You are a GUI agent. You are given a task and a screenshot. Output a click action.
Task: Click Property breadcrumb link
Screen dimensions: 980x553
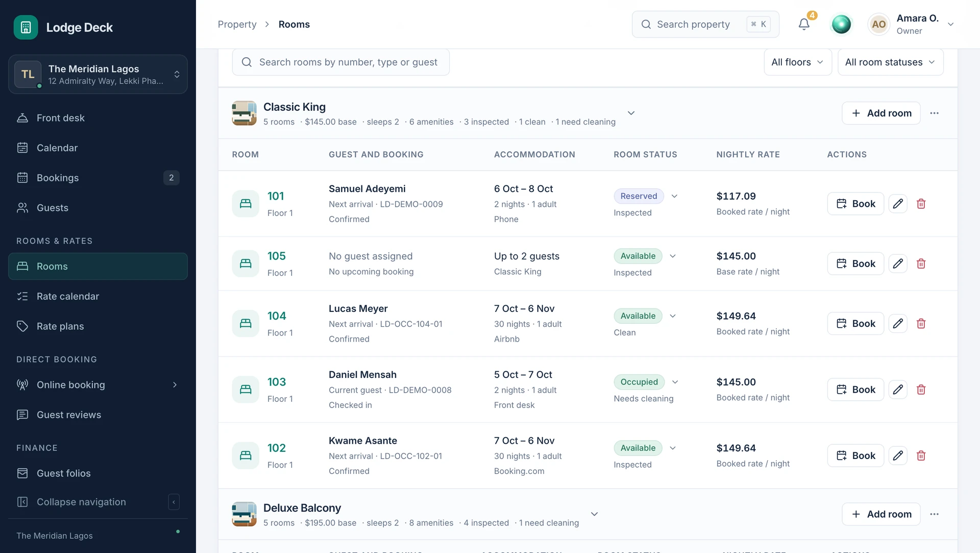tap(237, 24)
